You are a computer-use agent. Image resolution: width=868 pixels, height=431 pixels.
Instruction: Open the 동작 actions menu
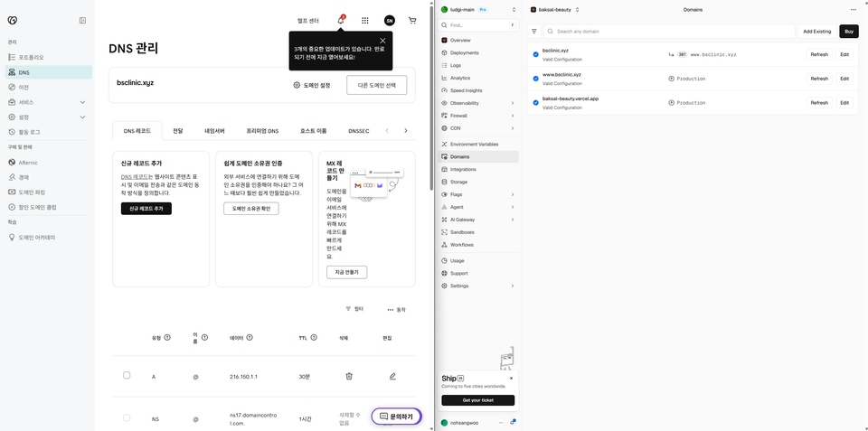tap(396, 310)
